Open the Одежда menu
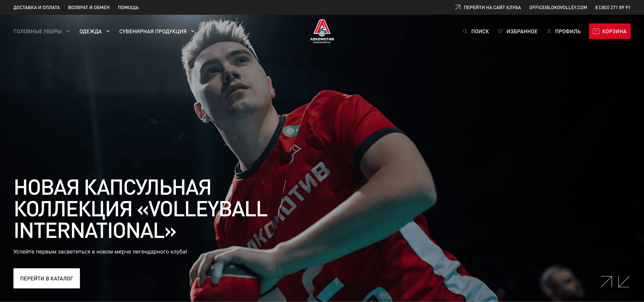 tap(91, 31)
